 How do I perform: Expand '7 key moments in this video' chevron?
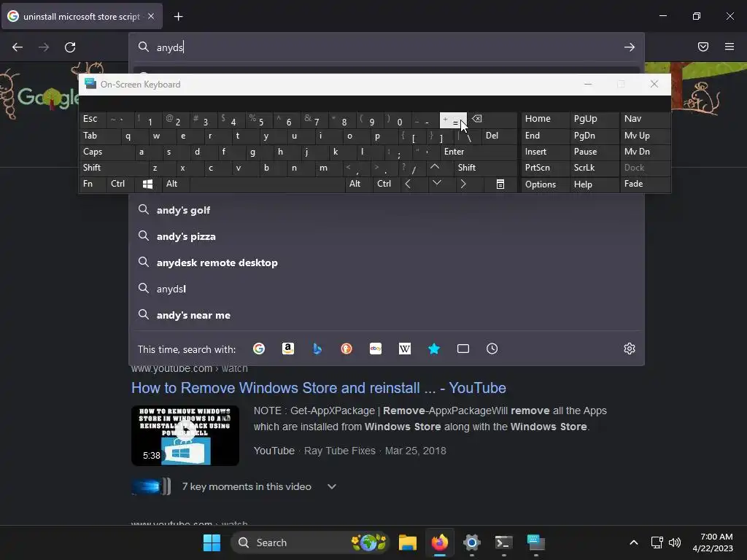[332, 486]
